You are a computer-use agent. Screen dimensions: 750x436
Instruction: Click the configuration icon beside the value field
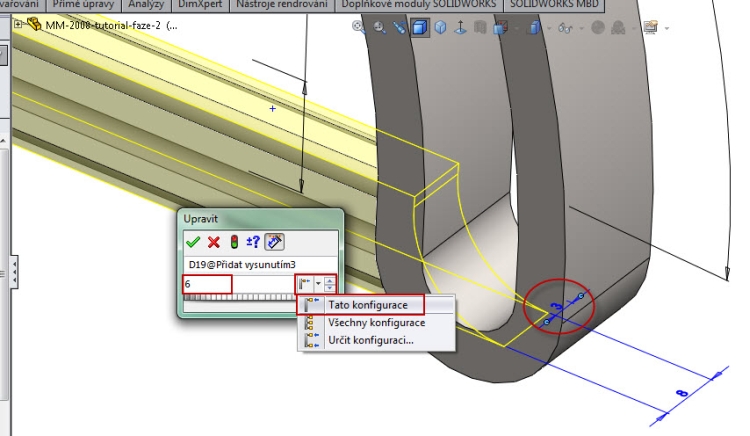coord(304,284)
